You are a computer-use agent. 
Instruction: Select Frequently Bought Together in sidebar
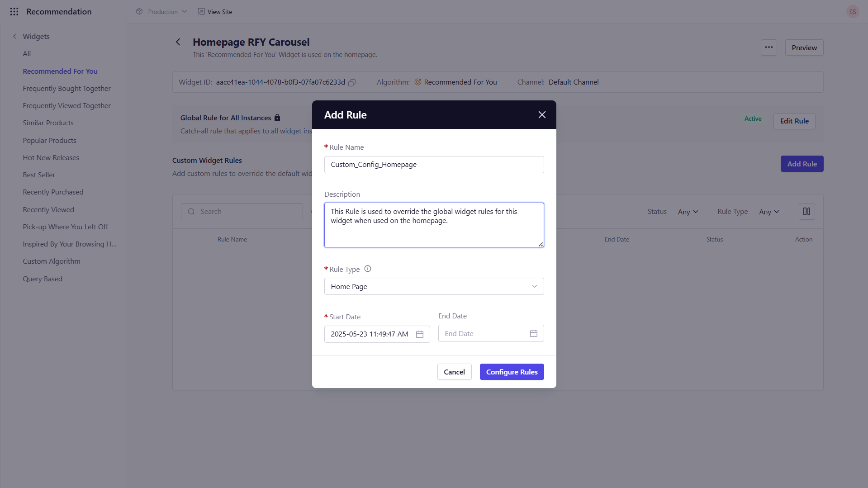(66, 89)
